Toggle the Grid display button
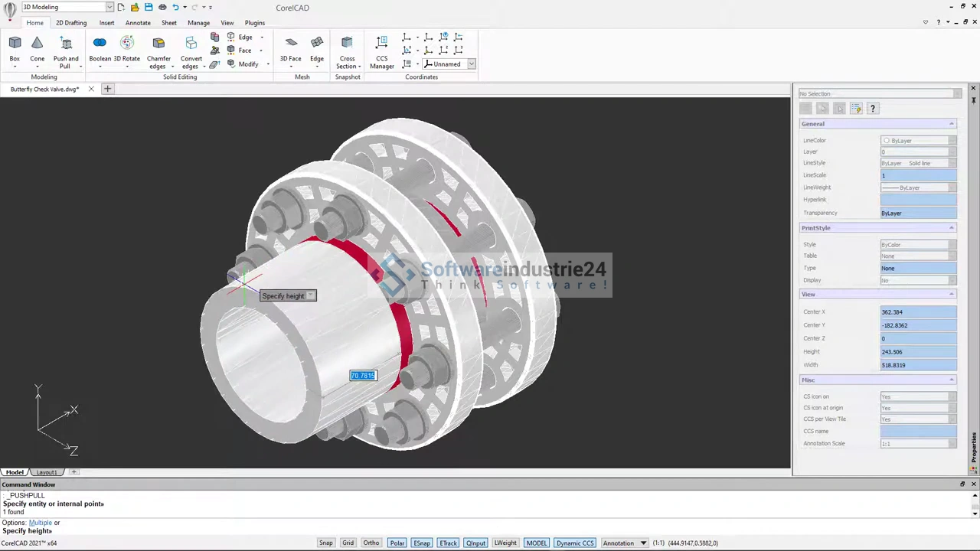This screenshot has height=551, width=980. [x=348, y=543]
